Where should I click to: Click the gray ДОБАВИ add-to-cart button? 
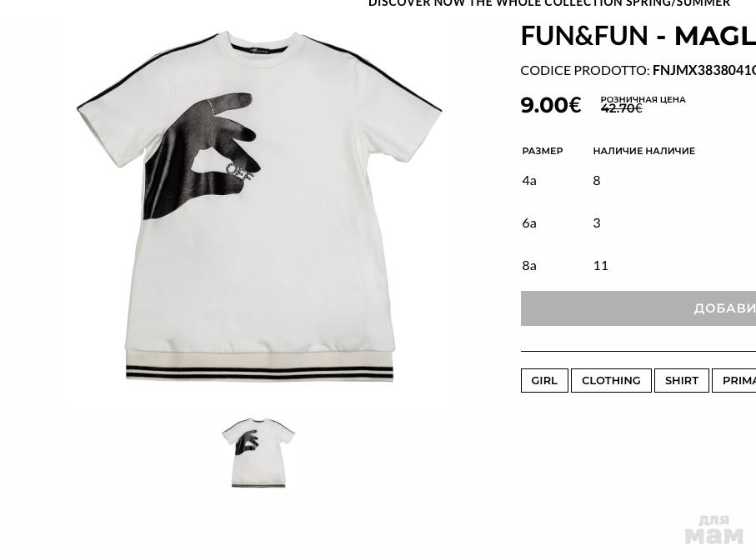[x=638, y=308]
